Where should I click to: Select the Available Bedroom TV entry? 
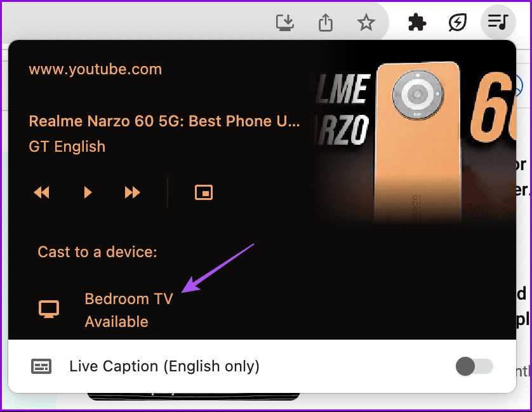(116, 321)
